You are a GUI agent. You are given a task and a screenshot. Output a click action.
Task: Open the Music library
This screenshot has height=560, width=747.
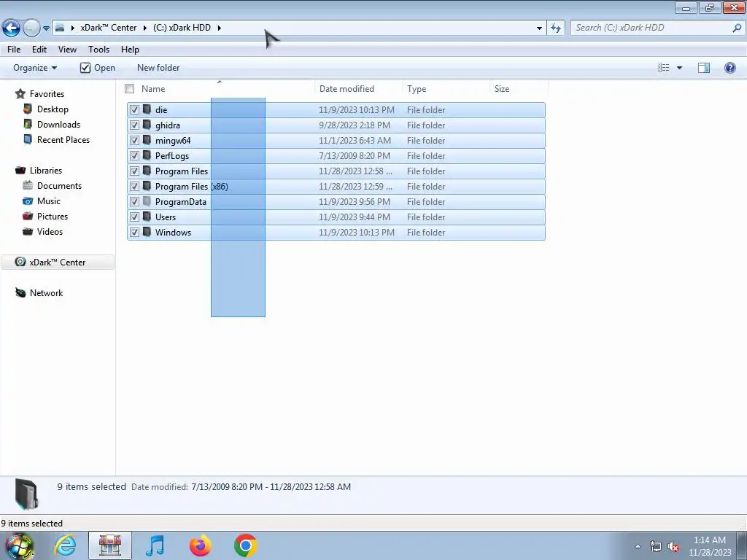pyautogui.click(x=49, y=201)
